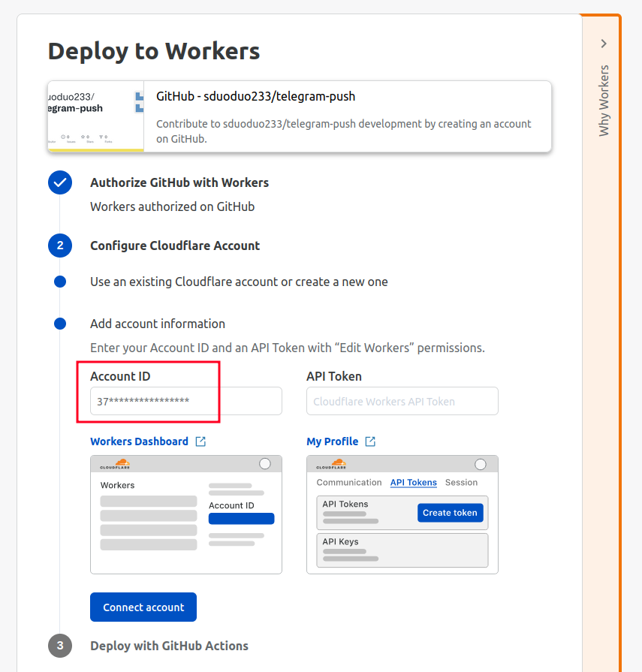642x672 pixels.
Task: Click the Communication tab in profile illustration
Action: [349, 483]
